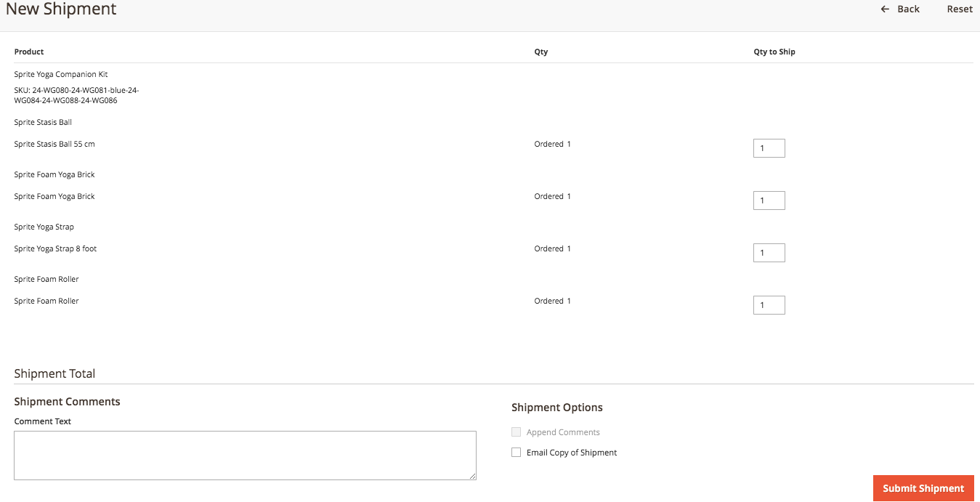Click the New Shipment page title

(x=61, y=9)
